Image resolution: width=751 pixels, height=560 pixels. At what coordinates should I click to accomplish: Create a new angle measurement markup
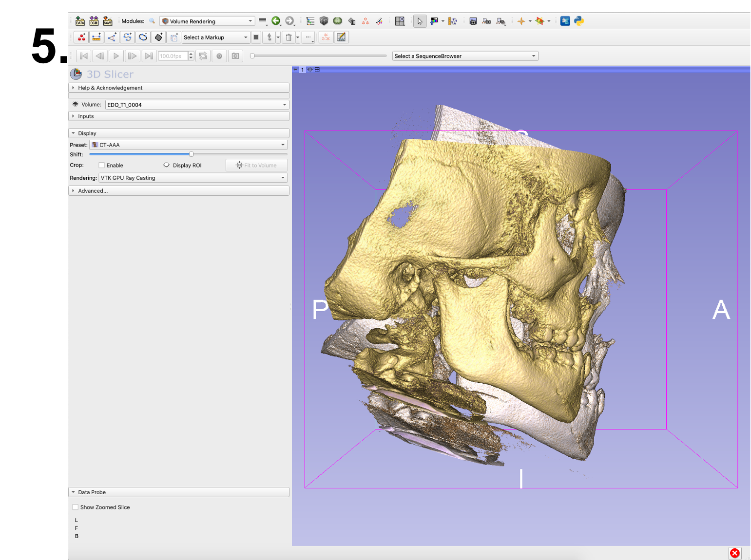tap(112, 37)
